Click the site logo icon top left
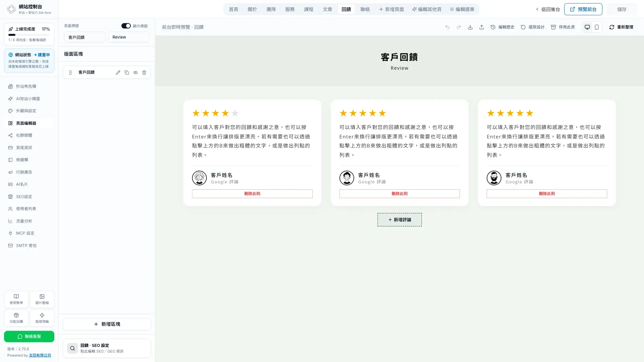Image resolution: width=644 pixels, height=362 pixels. coord(11,9)
